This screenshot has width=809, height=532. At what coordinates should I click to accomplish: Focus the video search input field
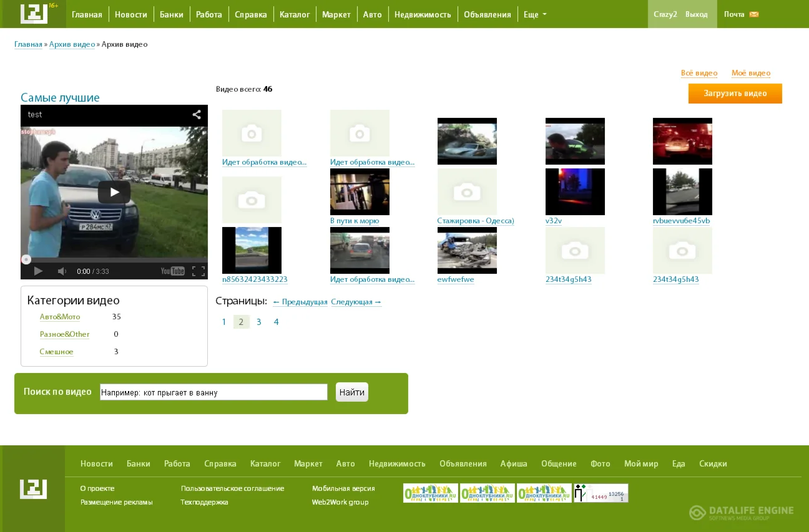pyautogui.click(x=213, y=392)
